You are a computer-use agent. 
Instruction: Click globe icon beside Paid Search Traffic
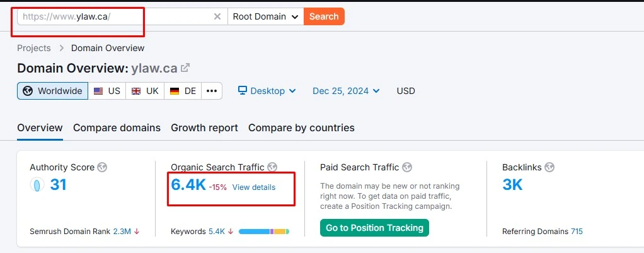407,167
